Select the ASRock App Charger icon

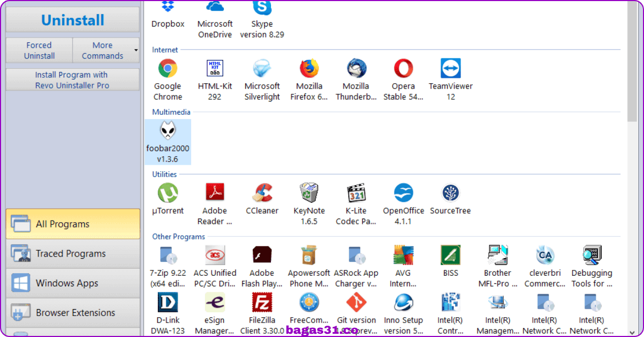point(356,255)
